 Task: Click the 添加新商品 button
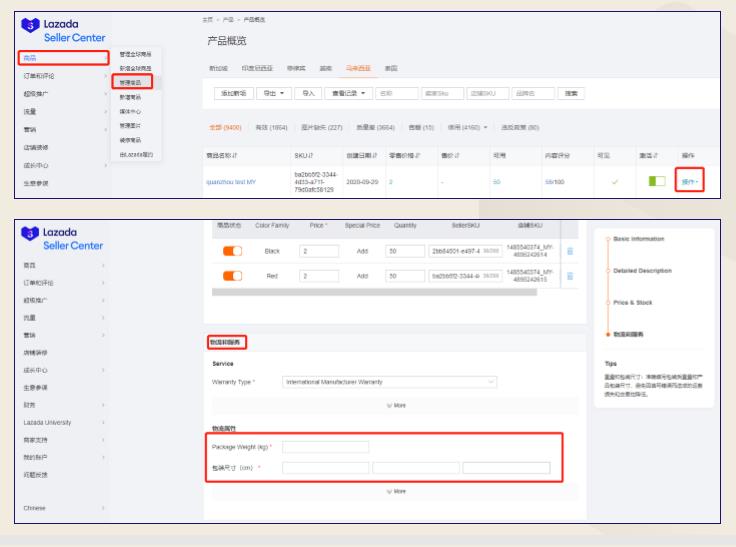pos(233,93)
